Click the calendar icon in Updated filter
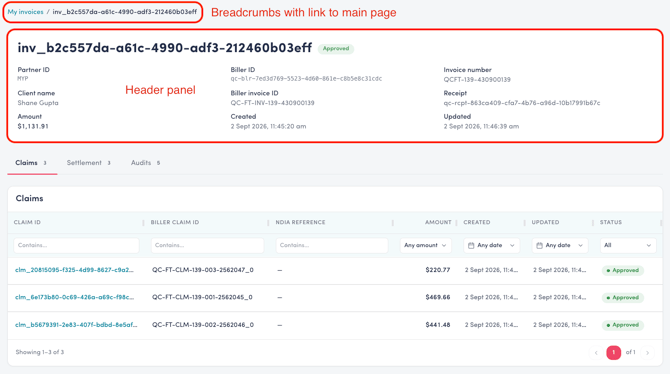This screenshot has height=374, width=670. coord(539,245)
